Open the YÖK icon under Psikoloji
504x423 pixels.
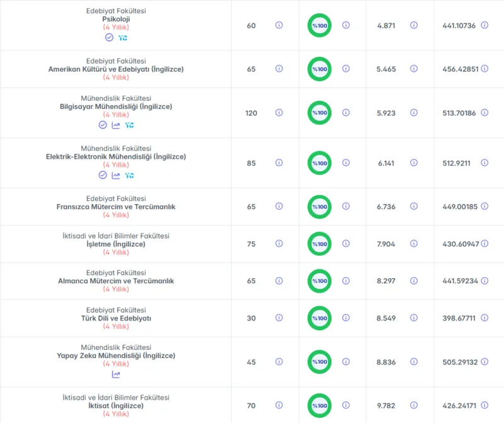(x=122, y=38)
